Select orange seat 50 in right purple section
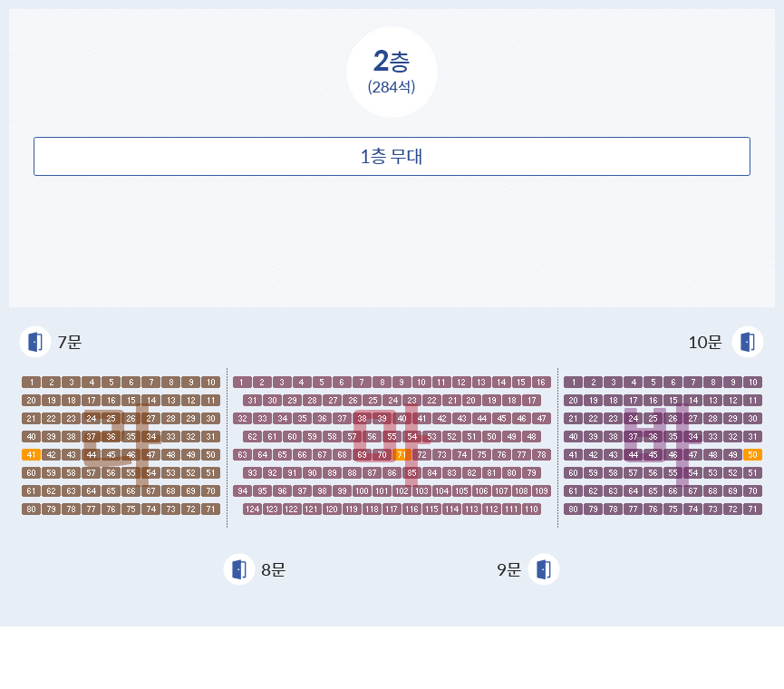This screenshot has height=689, width=784. pyautogui.click(x=752, y=455)
